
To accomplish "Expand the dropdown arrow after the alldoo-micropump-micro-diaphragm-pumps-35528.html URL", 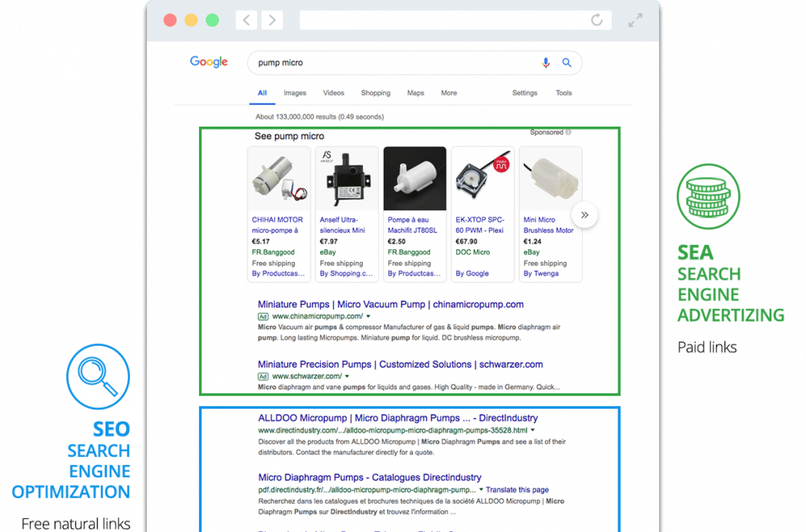I will click(x=533, y=430).
